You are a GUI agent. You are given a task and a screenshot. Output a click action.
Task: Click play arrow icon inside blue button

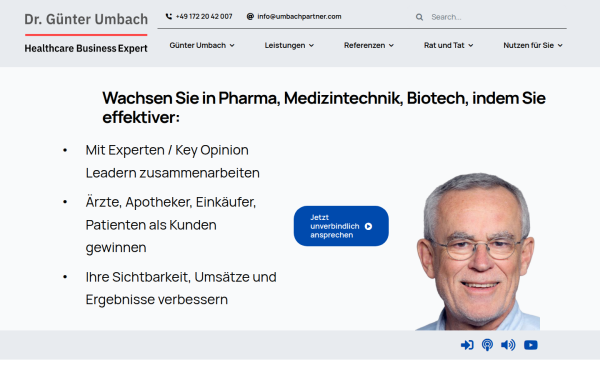pos(368,227)
